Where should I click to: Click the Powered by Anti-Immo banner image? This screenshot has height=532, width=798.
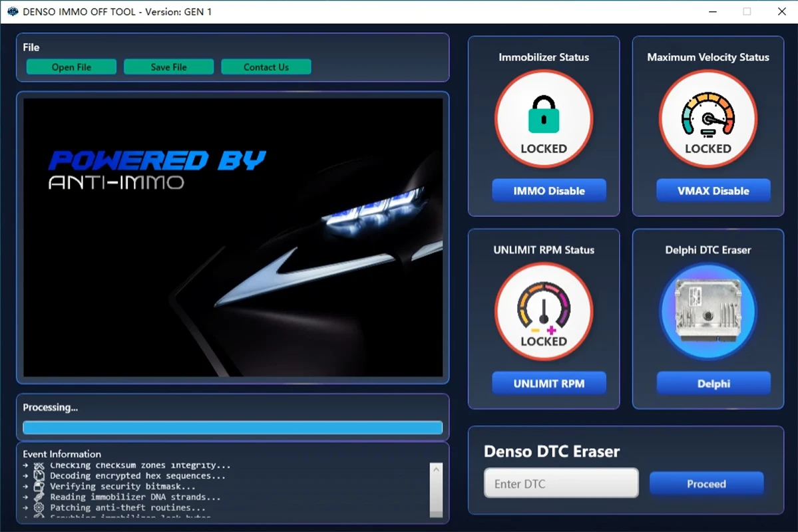(232, 237)
